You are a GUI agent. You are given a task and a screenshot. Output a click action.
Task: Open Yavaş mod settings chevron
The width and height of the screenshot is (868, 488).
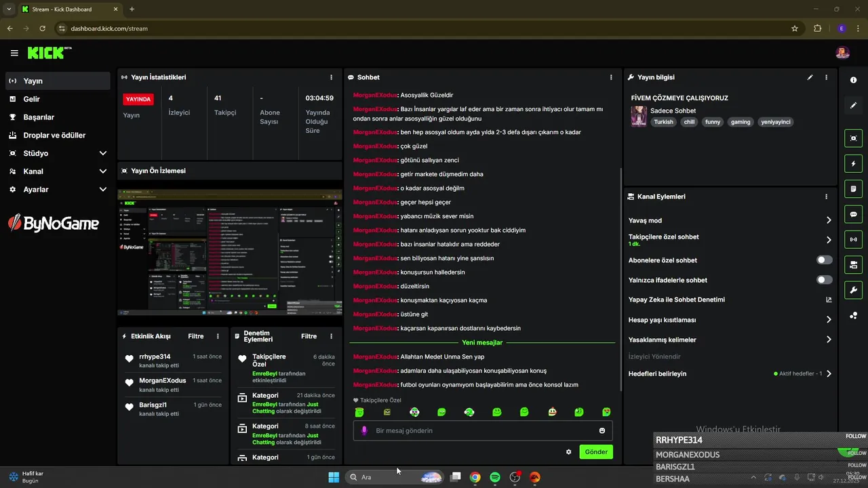829,220
